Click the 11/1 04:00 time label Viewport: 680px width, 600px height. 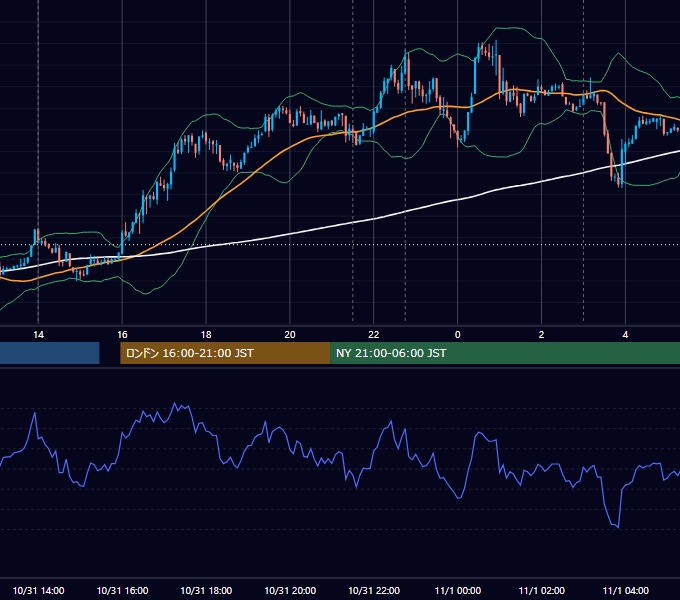coord(625,590)
